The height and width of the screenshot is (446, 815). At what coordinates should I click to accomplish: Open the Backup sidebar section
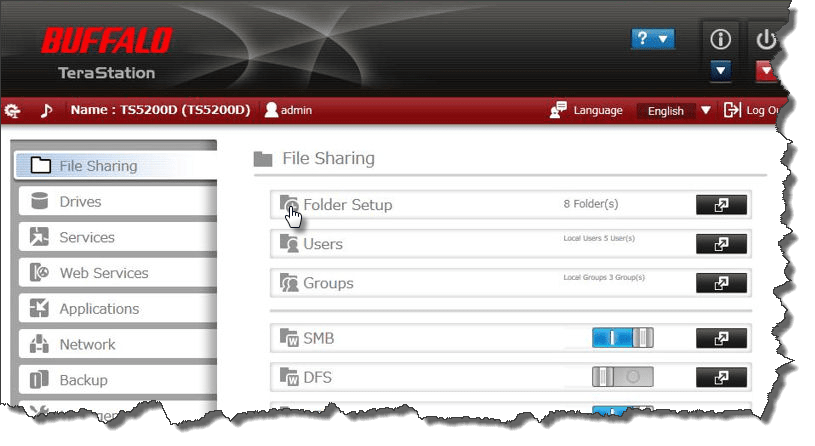(117, 380)
